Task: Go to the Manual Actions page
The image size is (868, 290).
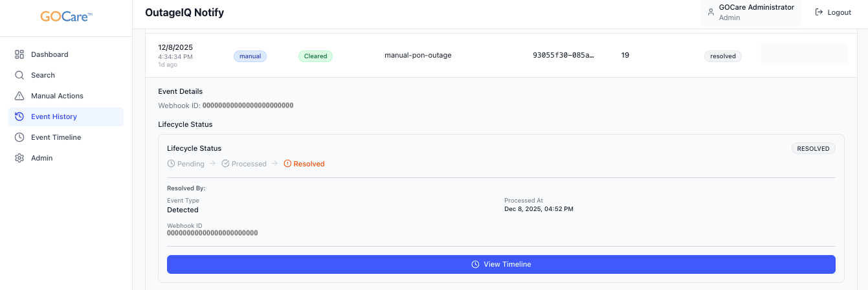Action: (x=57, y=96)
